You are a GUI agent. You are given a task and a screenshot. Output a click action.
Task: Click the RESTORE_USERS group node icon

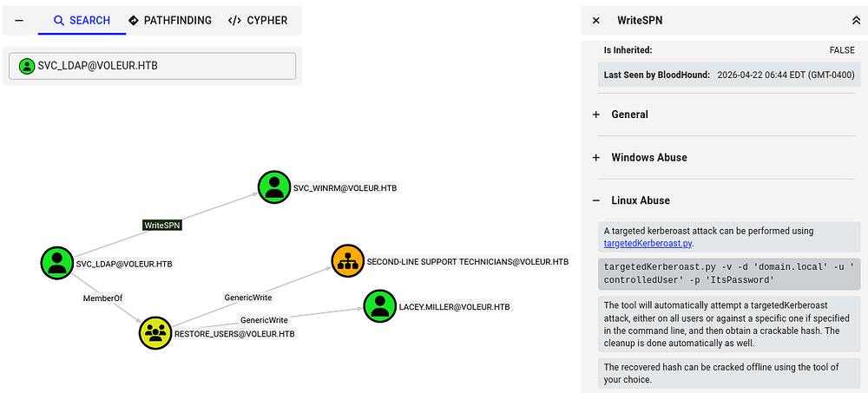pyautogui.click(x=156, y=332)
